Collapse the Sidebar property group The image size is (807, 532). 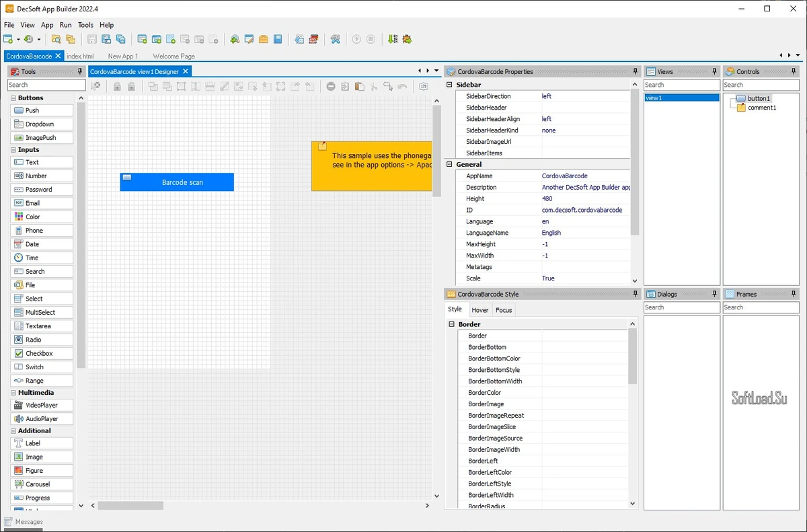[449, 85]
